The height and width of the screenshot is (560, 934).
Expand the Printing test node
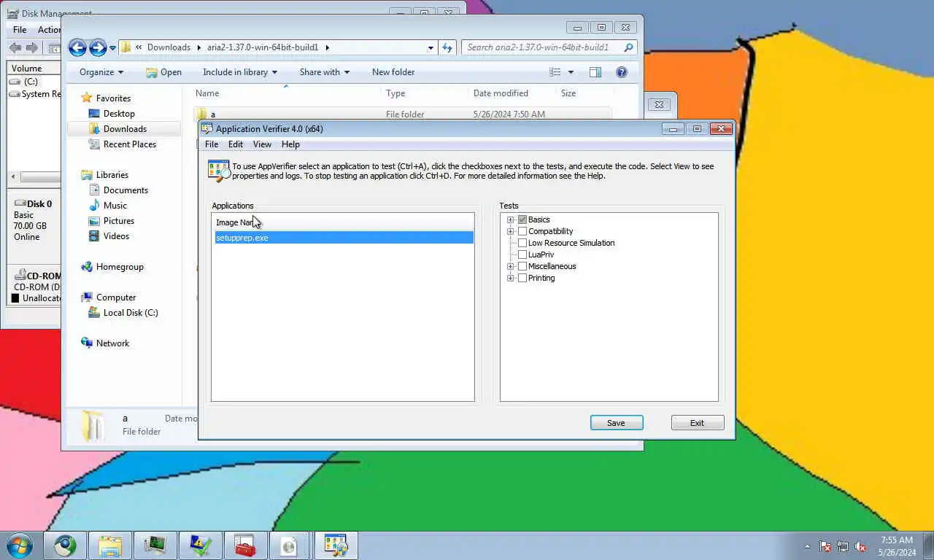point(511,278)
